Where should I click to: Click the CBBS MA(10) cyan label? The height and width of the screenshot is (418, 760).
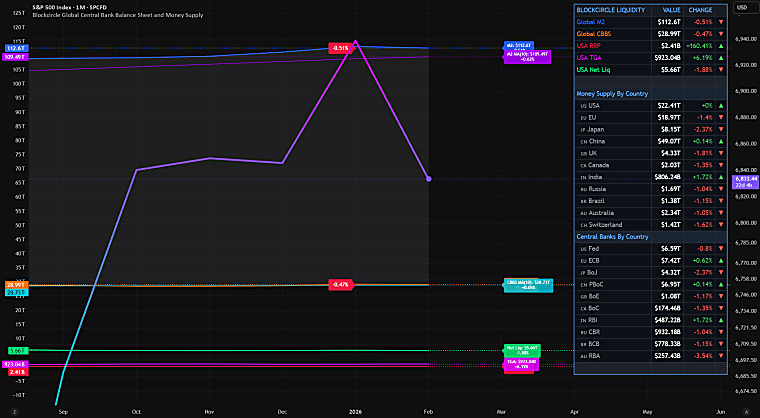(528, 285)
